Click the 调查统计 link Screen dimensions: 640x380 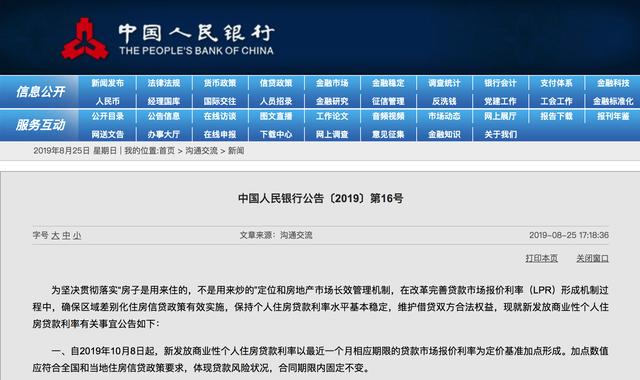(x=444, y=83)
